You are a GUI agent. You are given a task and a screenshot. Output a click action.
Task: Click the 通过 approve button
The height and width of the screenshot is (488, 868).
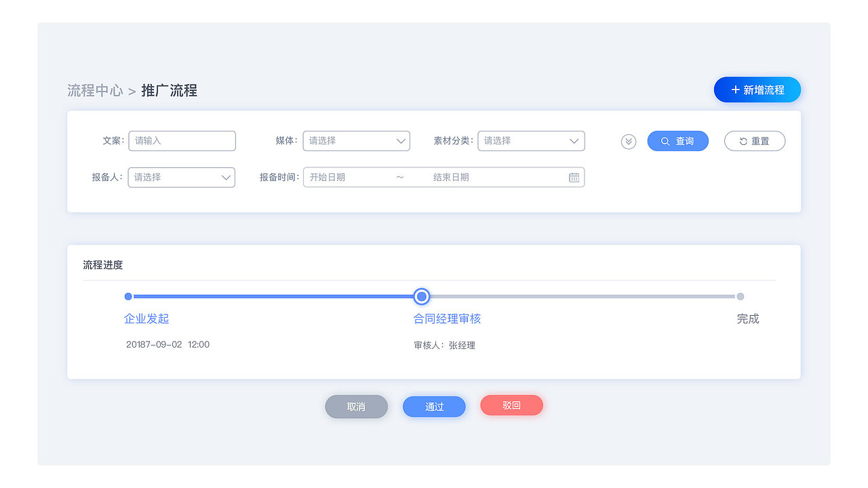coord(434,406)
